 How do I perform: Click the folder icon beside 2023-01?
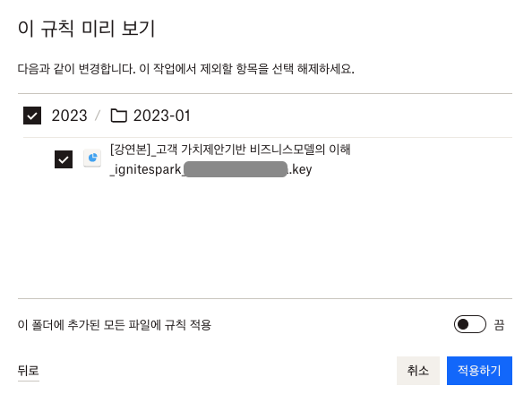click(x=119, y=116)
